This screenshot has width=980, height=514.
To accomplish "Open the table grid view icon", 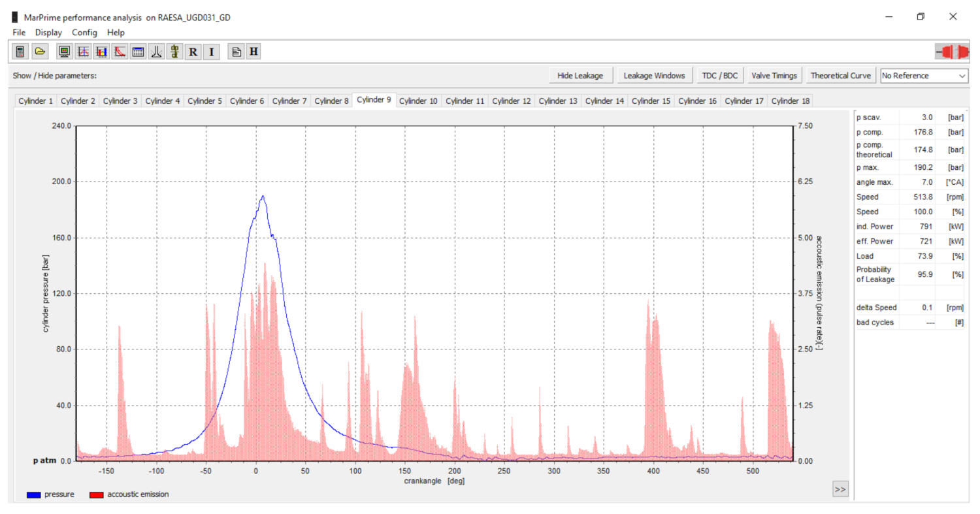I will pos(138,52).
